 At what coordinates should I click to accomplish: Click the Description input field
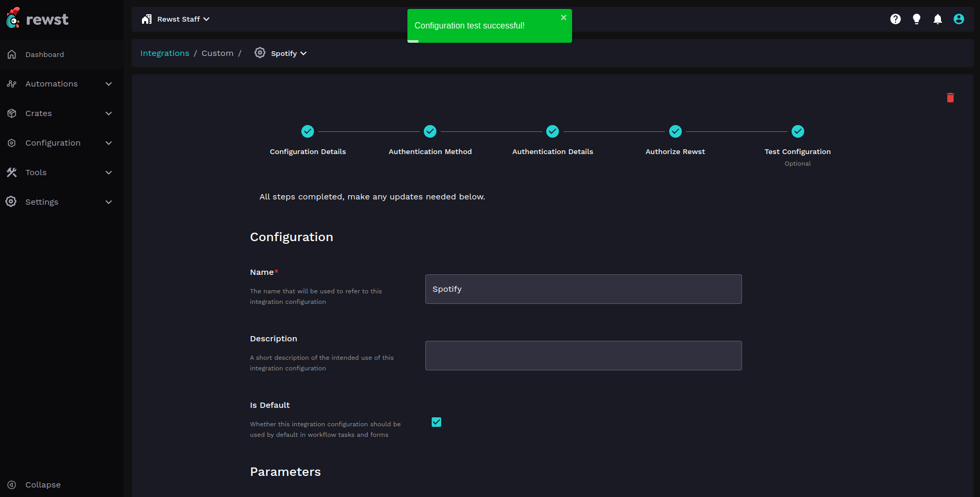coord(583,356)
